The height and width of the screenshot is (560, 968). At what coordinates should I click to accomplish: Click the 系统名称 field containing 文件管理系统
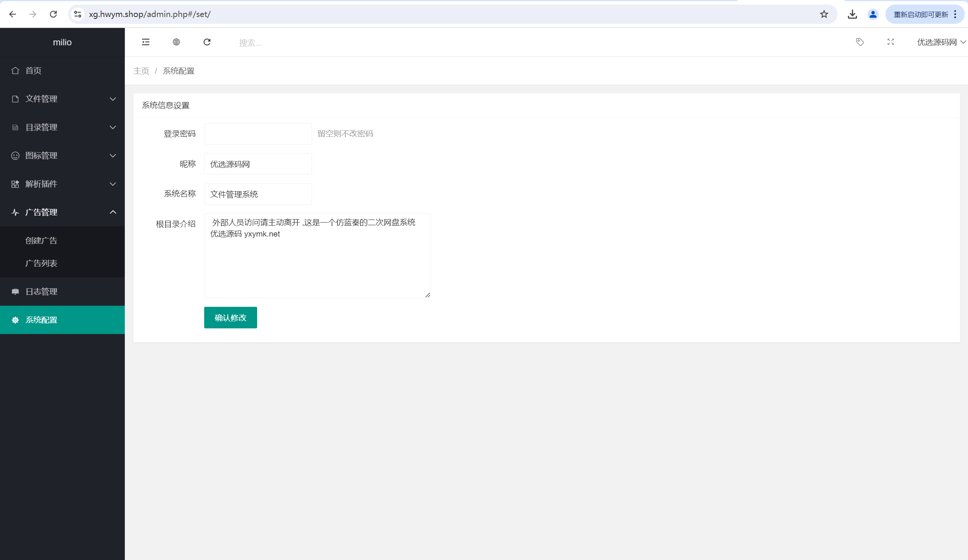point(258,194)
